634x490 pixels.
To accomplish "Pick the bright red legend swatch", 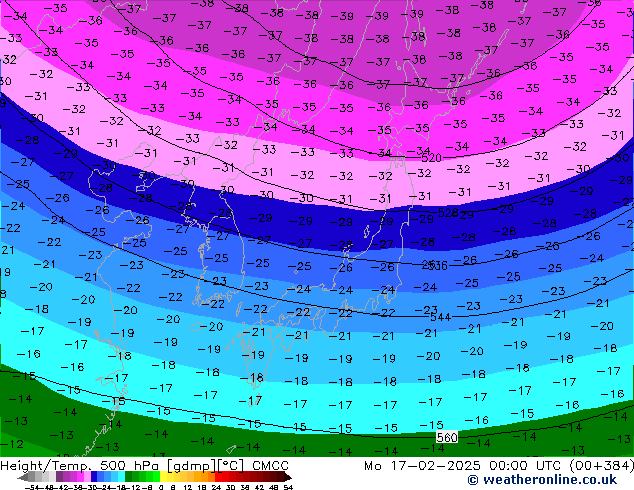I will (218, 477).
